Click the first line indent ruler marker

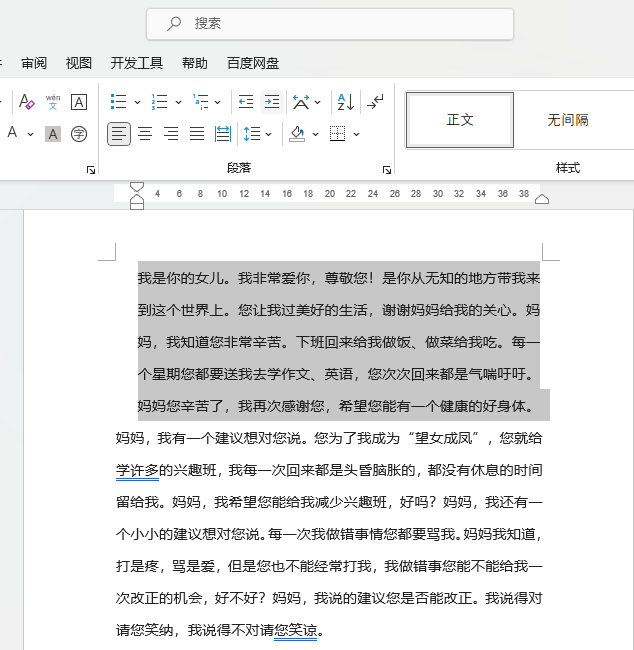[x=137, y=188]
